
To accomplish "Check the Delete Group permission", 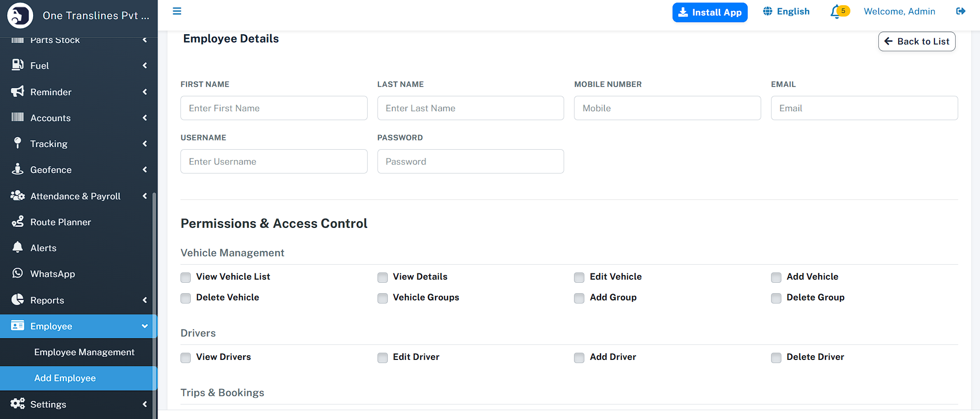I will coord(776,298).
